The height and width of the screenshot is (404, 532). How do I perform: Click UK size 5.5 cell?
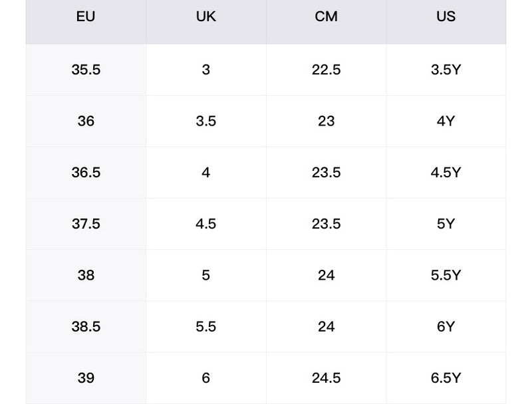click(206, 327)
